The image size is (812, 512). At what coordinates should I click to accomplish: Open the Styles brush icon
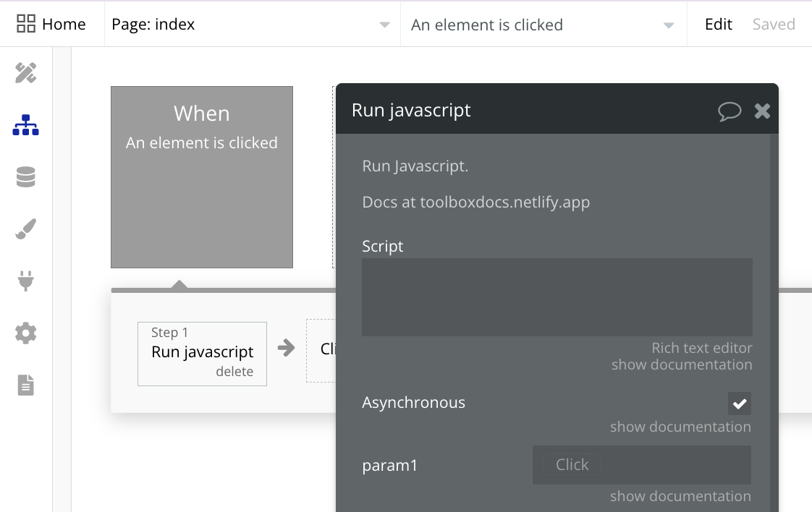click(x=26, y=229)
